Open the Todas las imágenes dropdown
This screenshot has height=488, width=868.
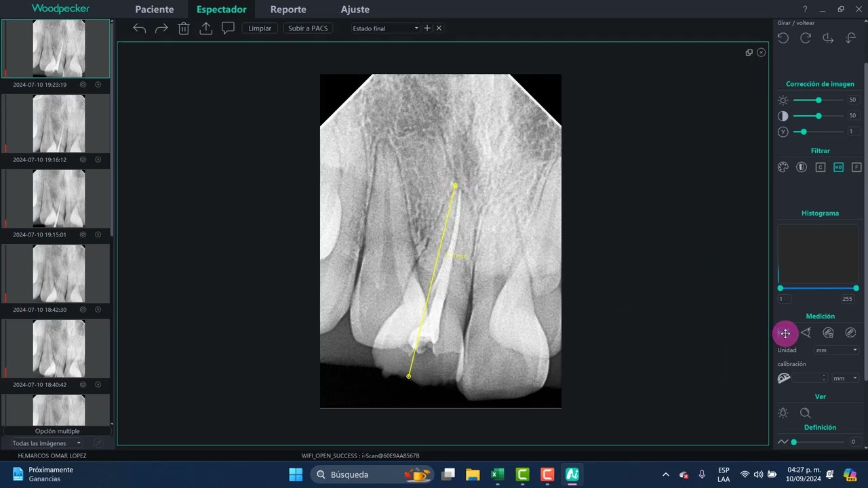pos(46,443)
